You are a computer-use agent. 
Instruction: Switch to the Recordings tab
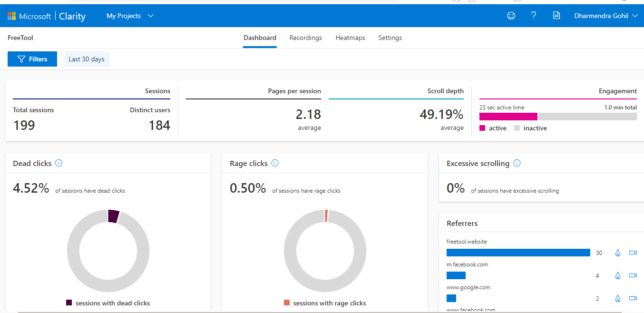pyautogui.click(x=305, y=38)
